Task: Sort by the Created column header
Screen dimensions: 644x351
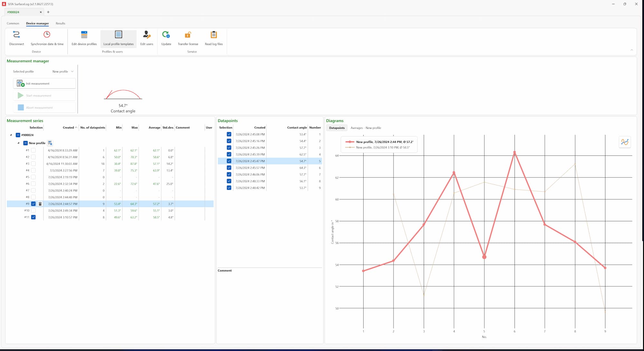Action: pos(68,128)
